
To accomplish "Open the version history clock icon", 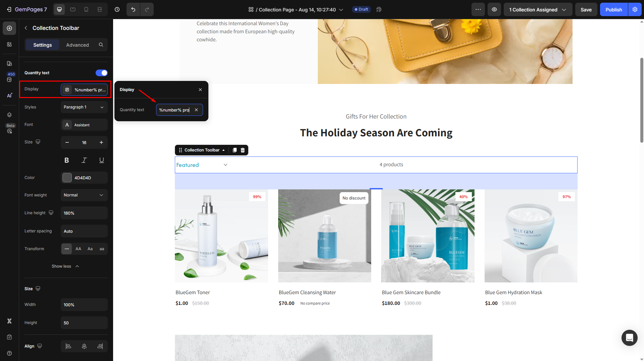I will pos(117,9).
